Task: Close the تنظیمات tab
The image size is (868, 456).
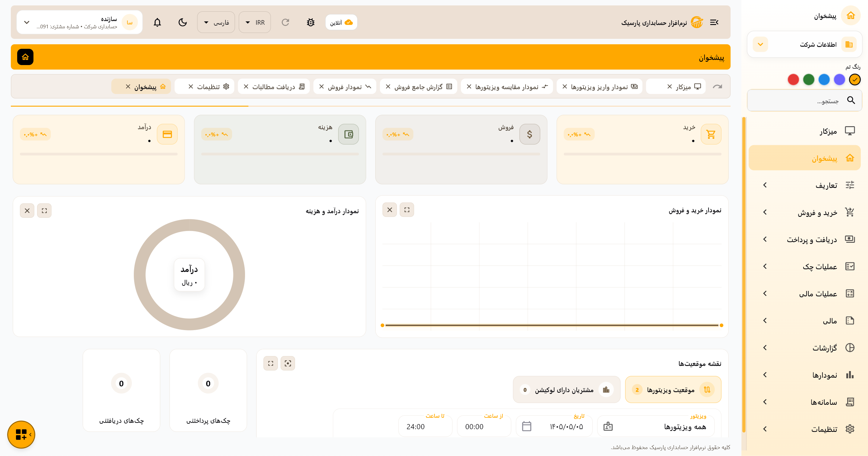Action: (x=191, y=86)
